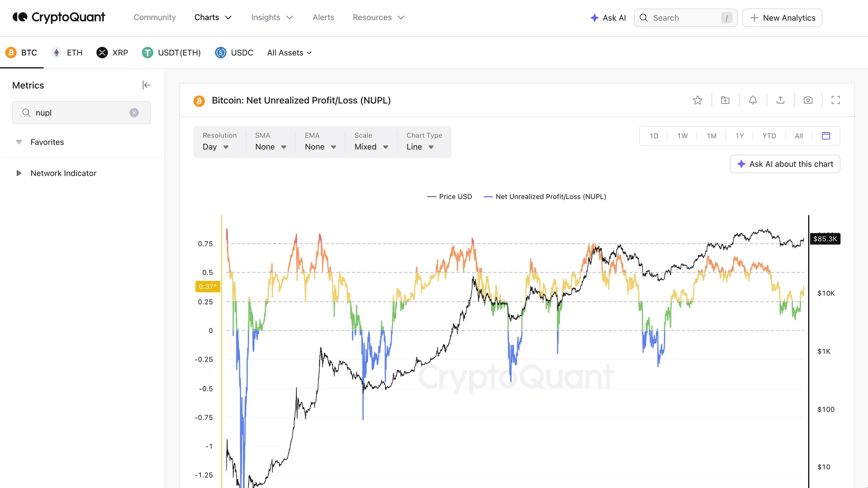The width and height of the screenshot is (868, 488).
Task: Open the SMA dropdown
Action: click(270, 142)
